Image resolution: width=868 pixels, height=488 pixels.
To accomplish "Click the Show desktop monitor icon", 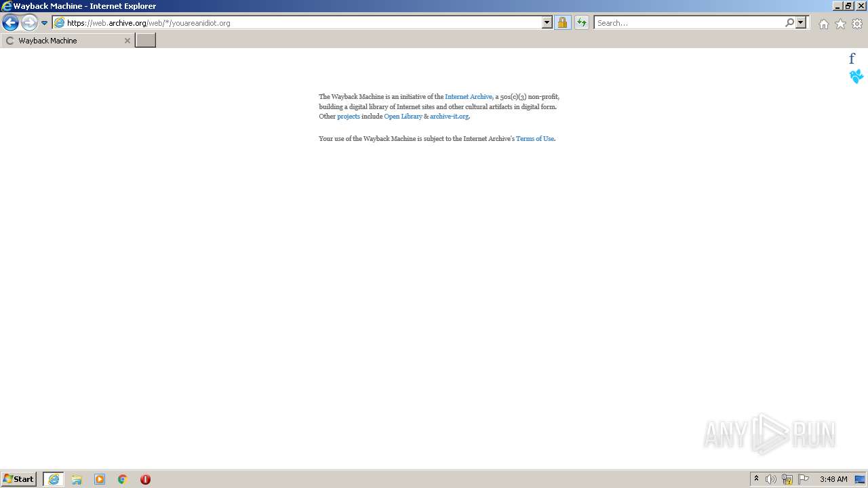I will tap(860, 479).
